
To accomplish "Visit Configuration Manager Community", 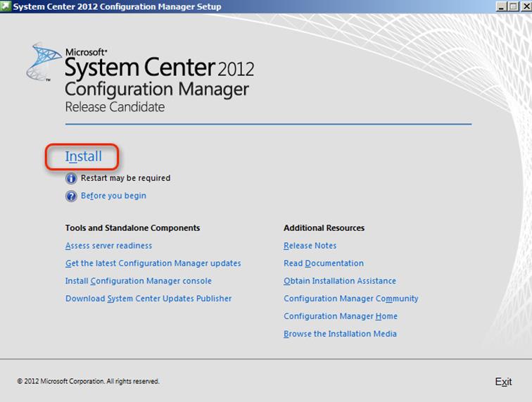I will (351, 299).
